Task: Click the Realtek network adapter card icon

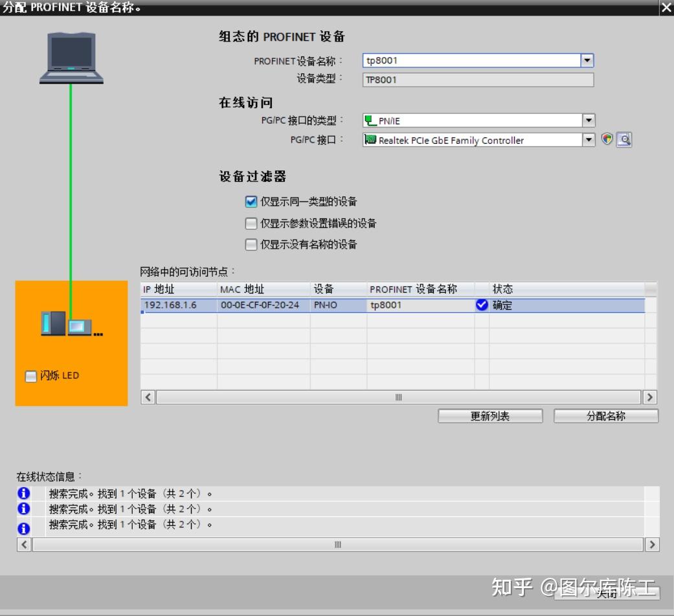Action: point(370,139)
